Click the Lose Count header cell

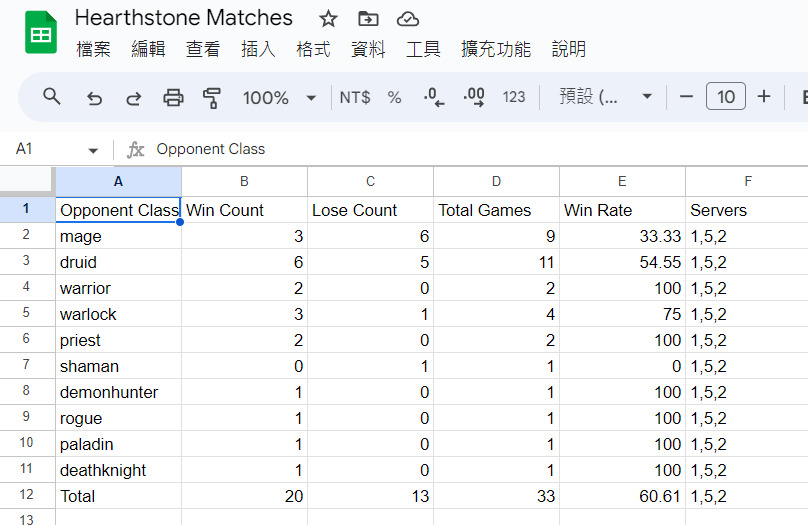[371, 210]
